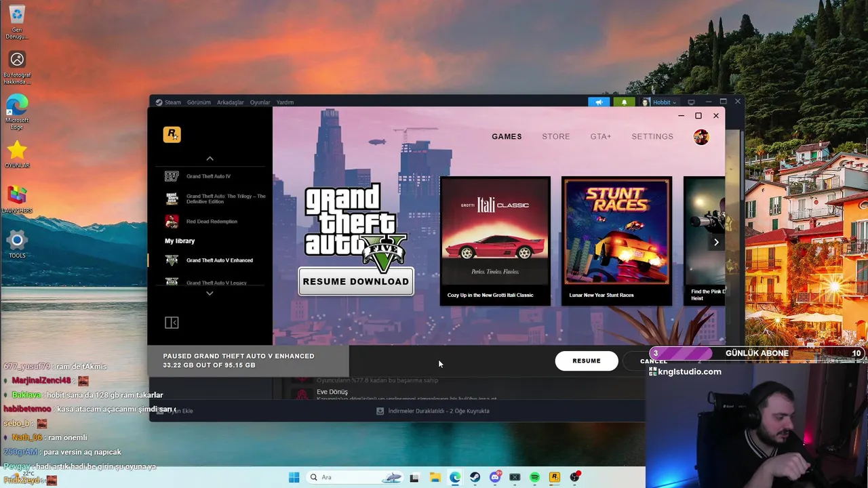Open LAUNCHERS desktop shortcut

pyautogui.click(x=17, y=199)
